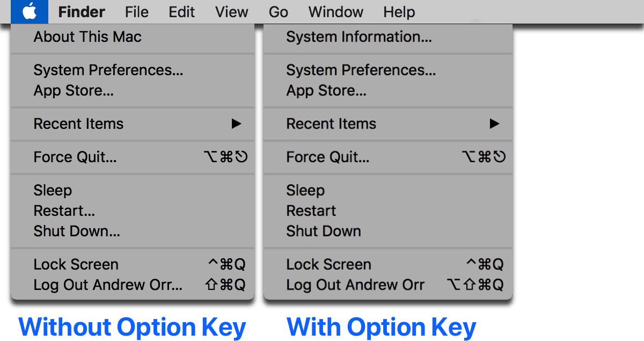Open the Finder menu
Image resolution: width=644 pixels, height=341 pixels.
coord(82,12)
